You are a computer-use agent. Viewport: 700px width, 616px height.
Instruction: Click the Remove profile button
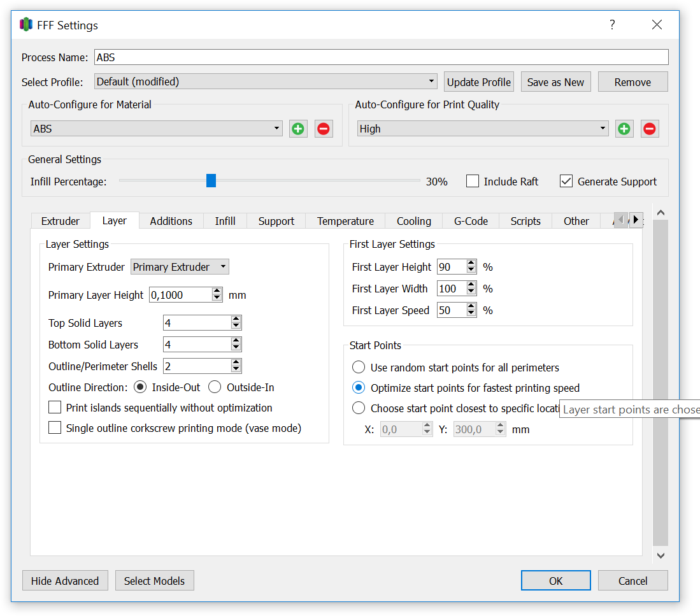click(x=632, y=82)
